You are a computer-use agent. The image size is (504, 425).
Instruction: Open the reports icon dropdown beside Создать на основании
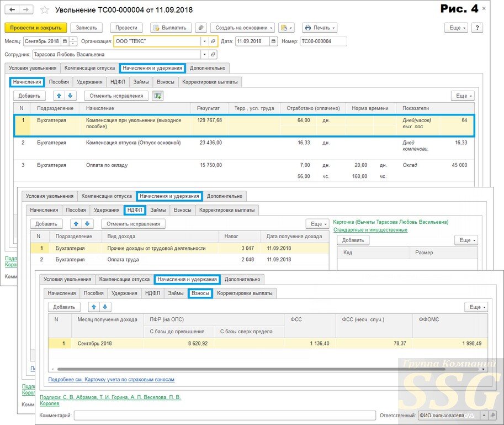pyautogui.click(x=286, y=28)
